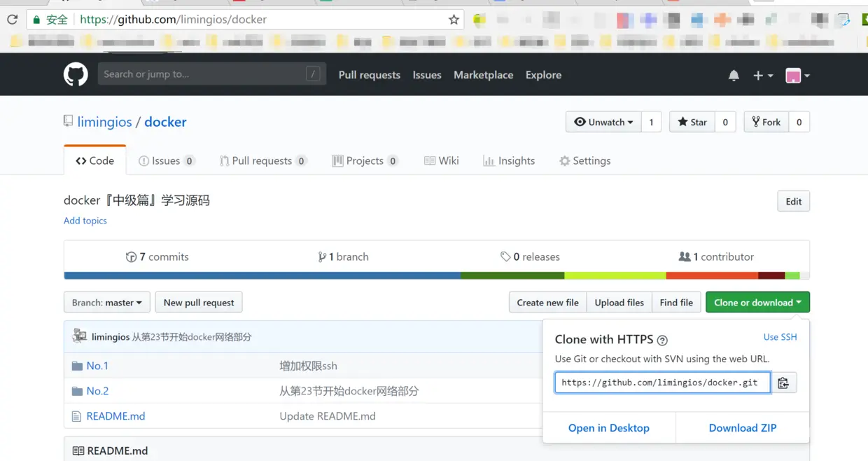Click the browser reload icon
Viewport: 868px width, 461px height.
(12, 20)
